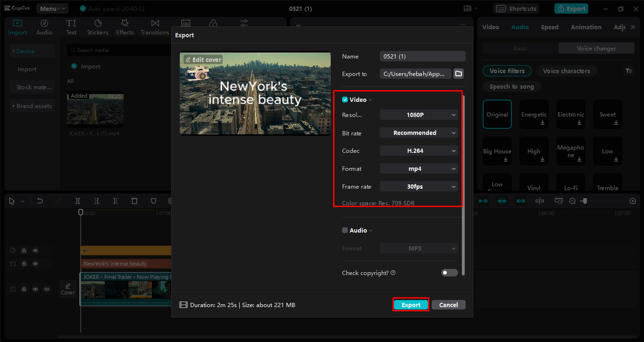The width and height of the screenshot is (644, 342).
Task: Select the Basic audio sub-tab
Action: [520, 48]
